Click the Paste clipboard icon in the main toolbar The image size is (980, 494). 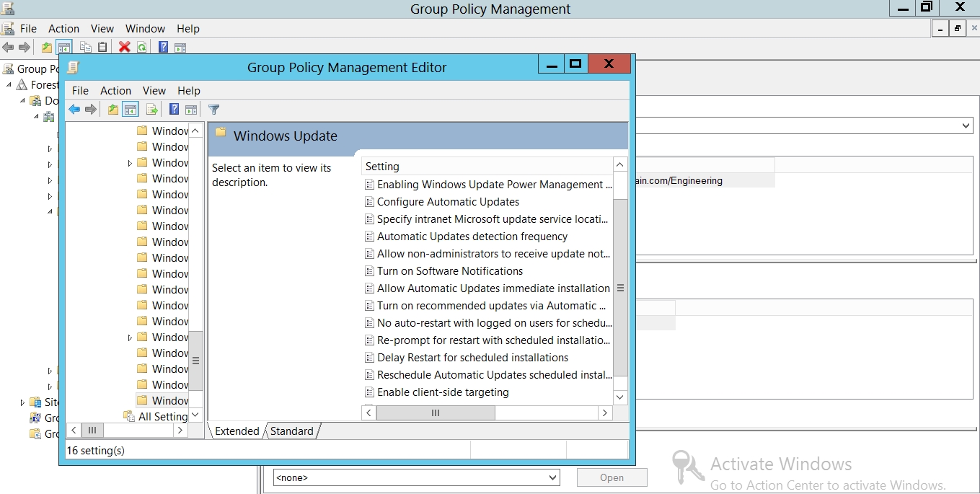(102, 48)
